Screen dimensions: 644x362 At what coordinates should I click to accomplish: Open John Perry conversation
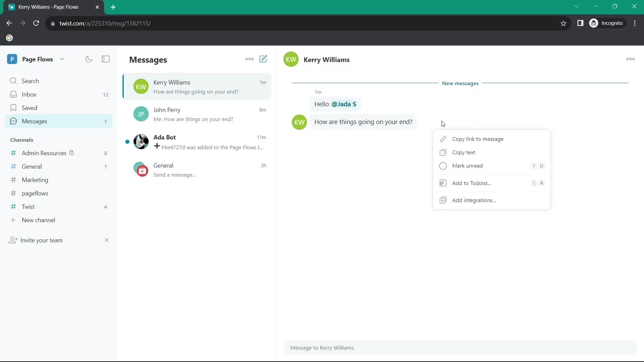(197, 114)
